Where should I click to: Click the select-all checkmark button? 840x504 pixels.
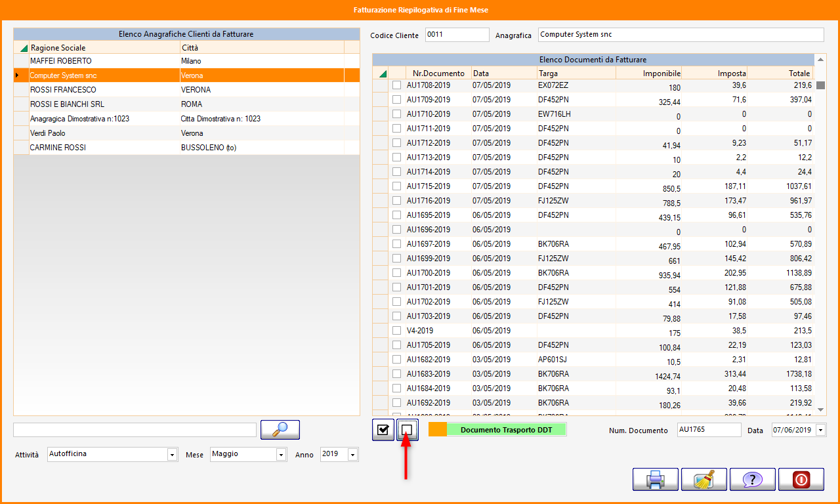pyautogui.click(x=383, y=430)
